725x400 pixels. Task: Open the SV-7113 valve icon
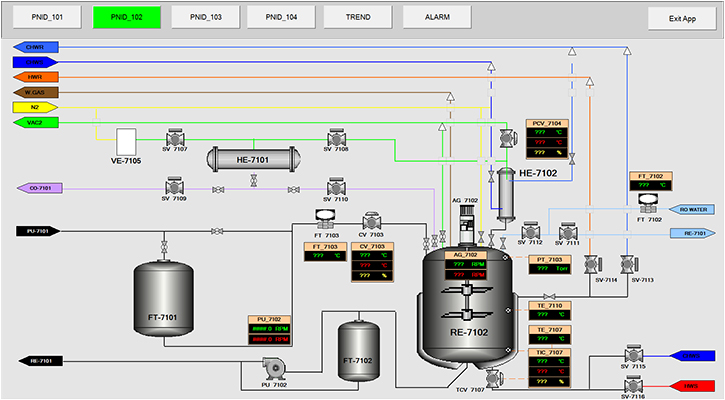click(629, 265)
